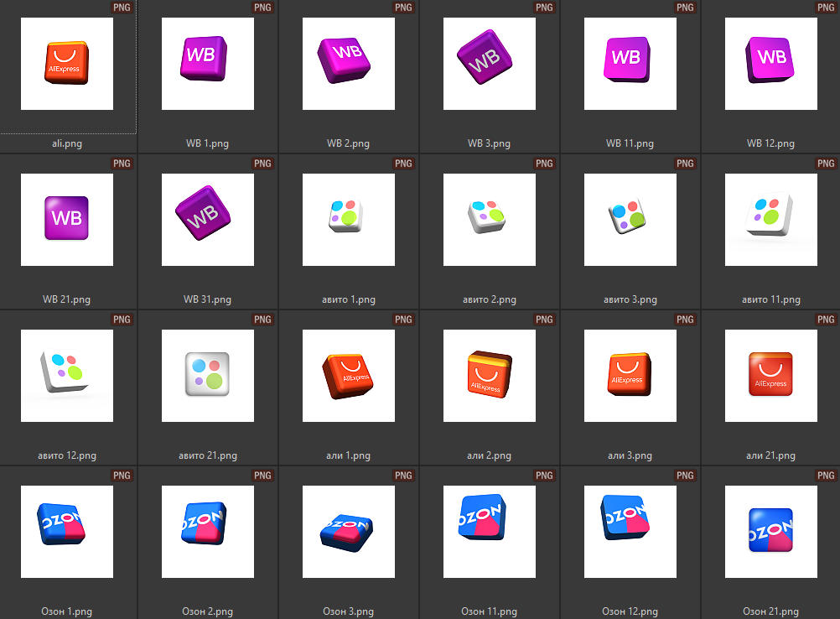
Task: Select the WB 3.png thumbnail preview
Action: 490,64
